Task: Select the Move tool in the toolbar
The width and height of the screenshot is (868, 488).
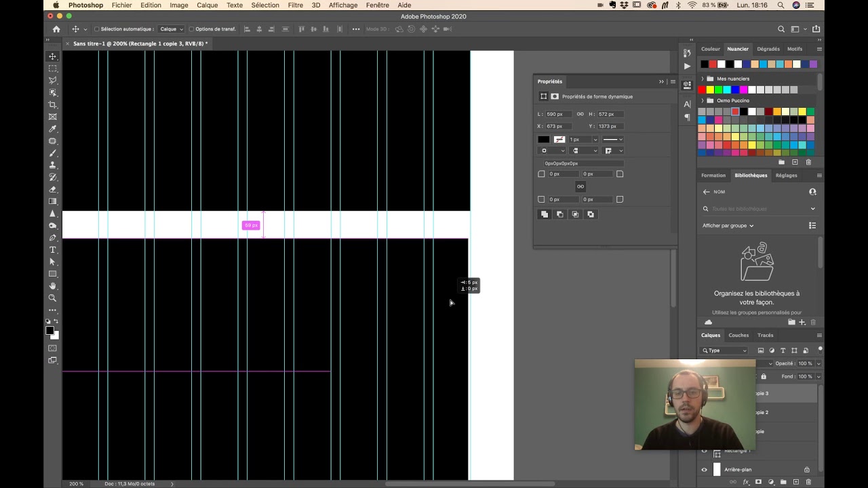Action: pos(53,56)
